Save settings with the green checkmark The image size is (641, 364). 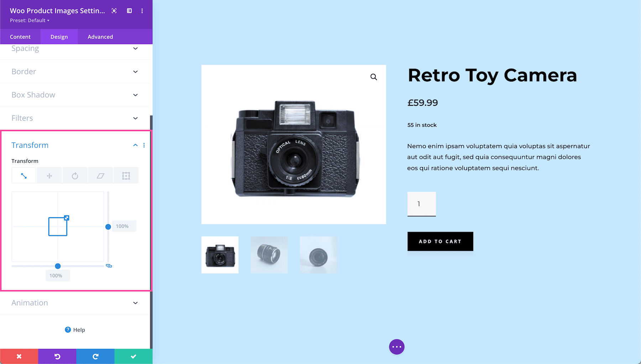133,356
